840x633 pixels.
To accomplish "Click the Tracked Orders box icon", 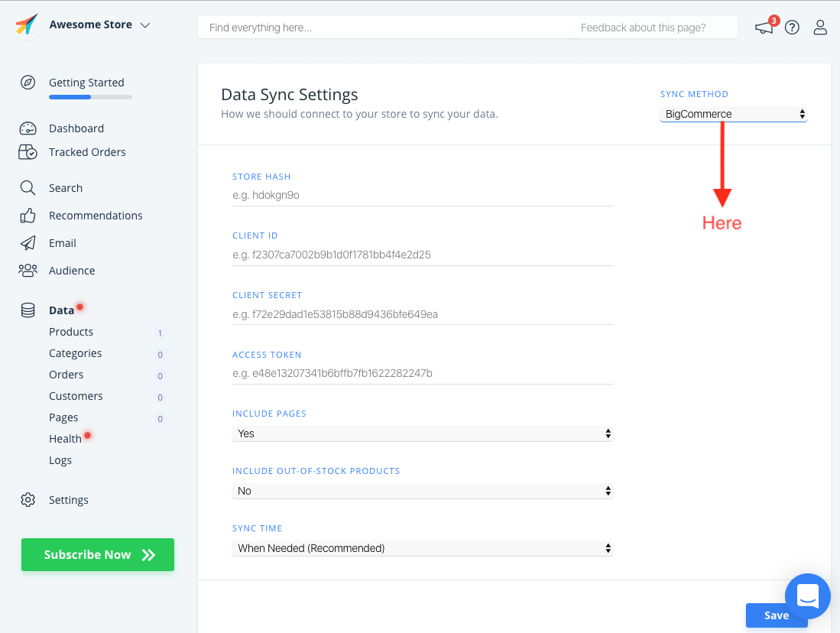I will coord(28,152).
